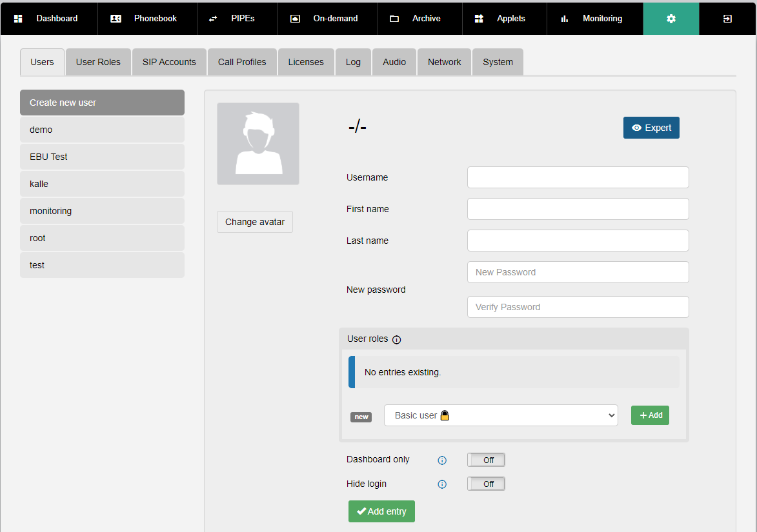Click the PIPEs arrows icon
The image size is (757, 532).
click(x=213, y=19)
